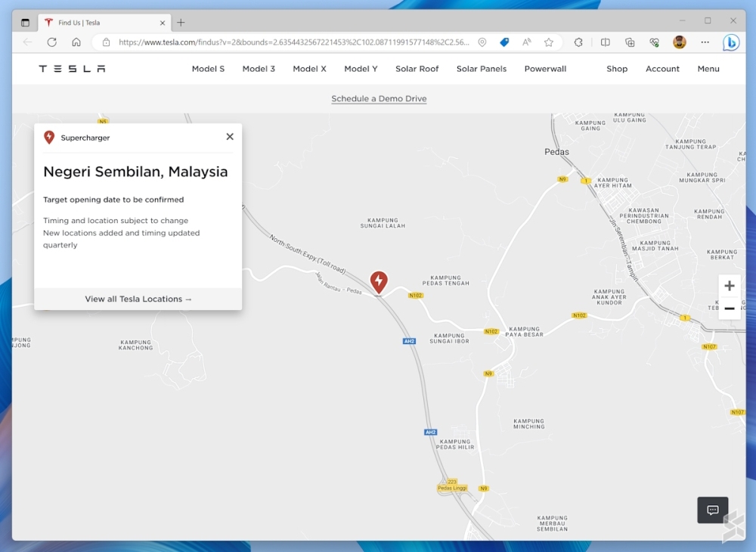Open Solar Panels menu item
This screenshot has height=552, width=756.
click(x=482, y=69)
